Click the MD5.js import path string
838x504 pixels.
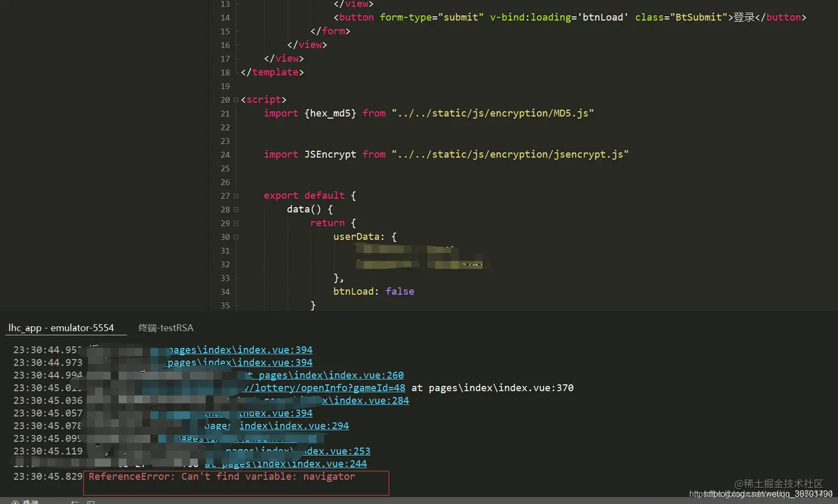pos(493,114)
